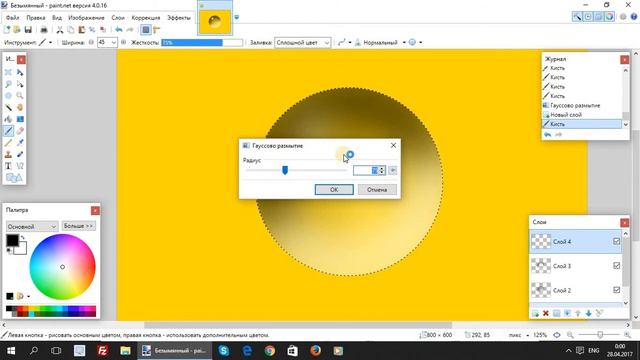The height and width of the screenshot is (360, 640).
Task: Toggle the pixel grid button
Action: click(x=146, y=30)
